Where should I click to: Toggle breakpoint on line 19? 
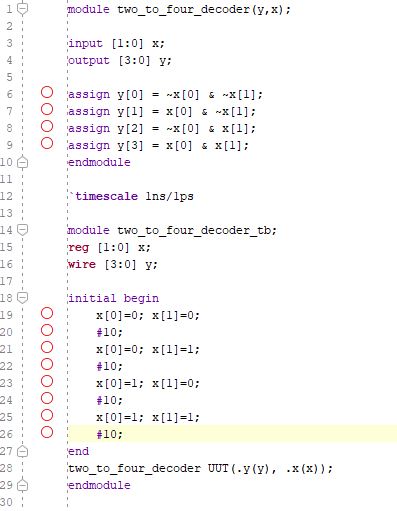[x=47, y=313]
